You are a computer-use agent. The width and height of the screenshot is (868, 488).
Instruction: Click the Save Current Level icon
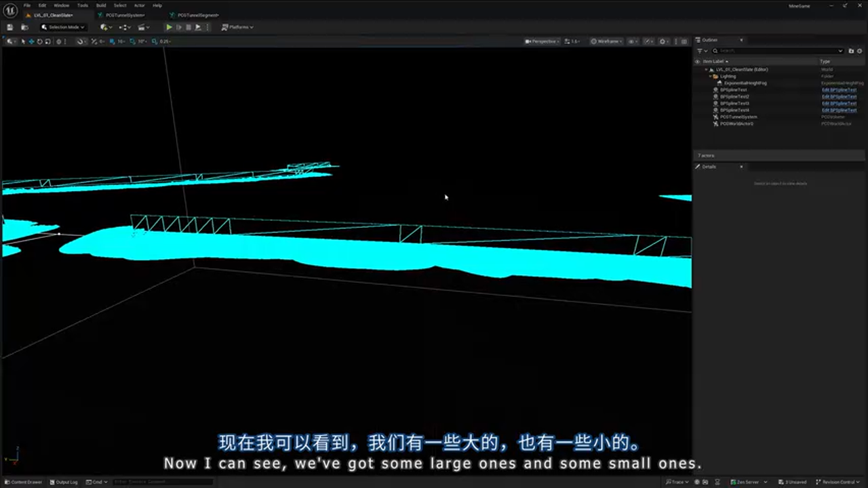[x=9, y=27]
